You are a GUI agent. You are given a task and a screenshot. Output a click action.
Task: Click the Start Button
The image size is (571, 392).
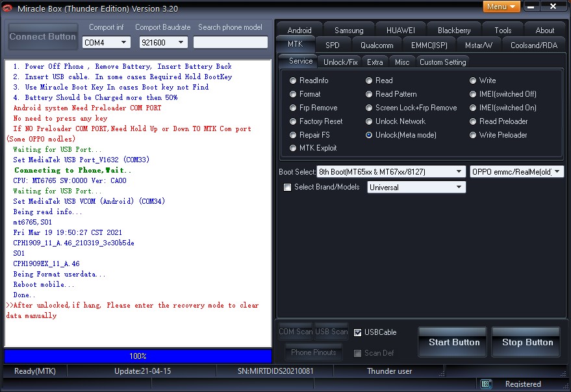453,342
